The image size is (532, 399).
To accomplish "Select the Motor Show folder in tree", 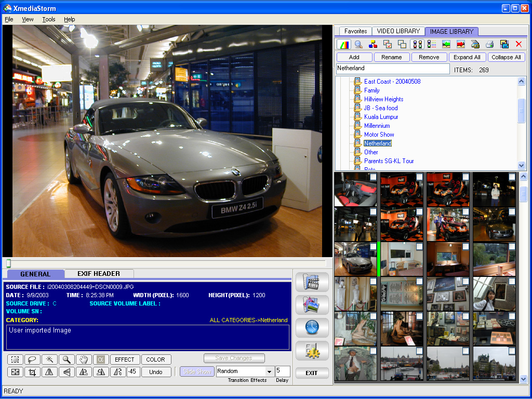I will coord(379,135).
